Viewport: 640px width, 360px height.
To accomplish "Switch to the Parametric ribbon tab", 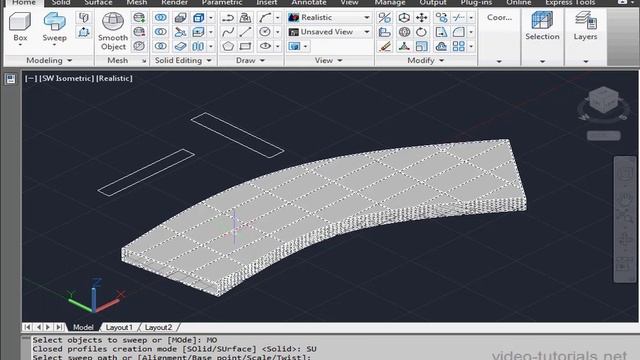I will coord(222,2).
